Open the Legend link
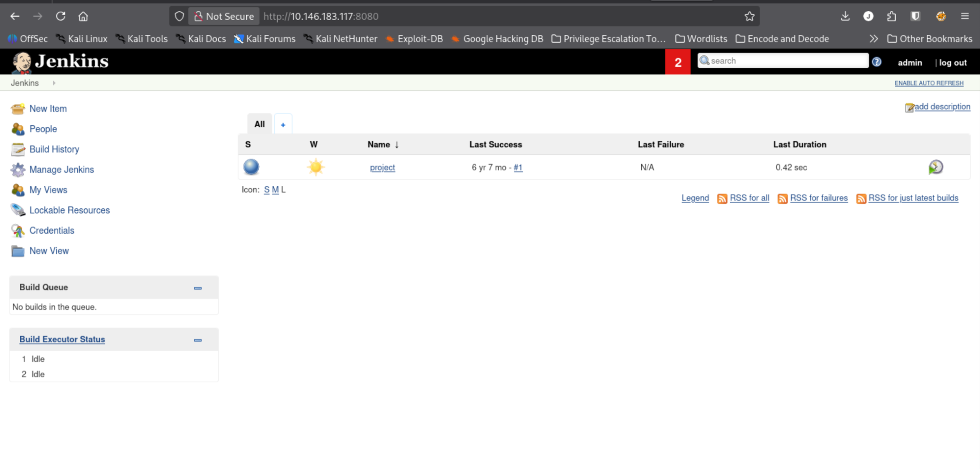The width and height of the screenshot is (980, 469). pos(695,198)
